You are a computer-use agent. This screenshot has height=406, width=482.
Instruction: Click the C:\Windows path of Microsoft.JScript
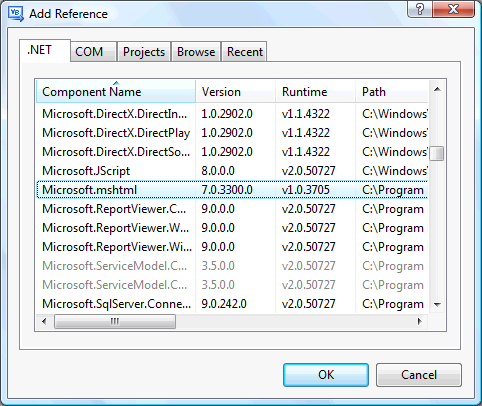[x=395, y=171]
